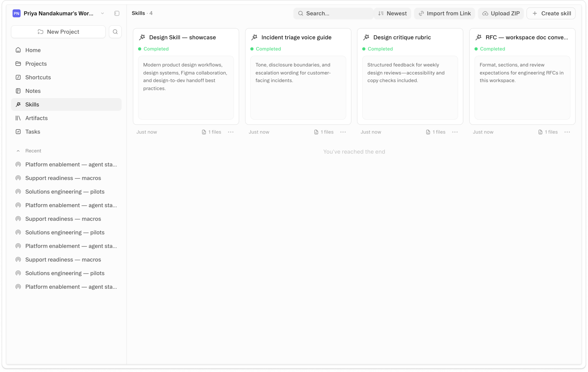Open the Artifacts section

coord(36,118)
